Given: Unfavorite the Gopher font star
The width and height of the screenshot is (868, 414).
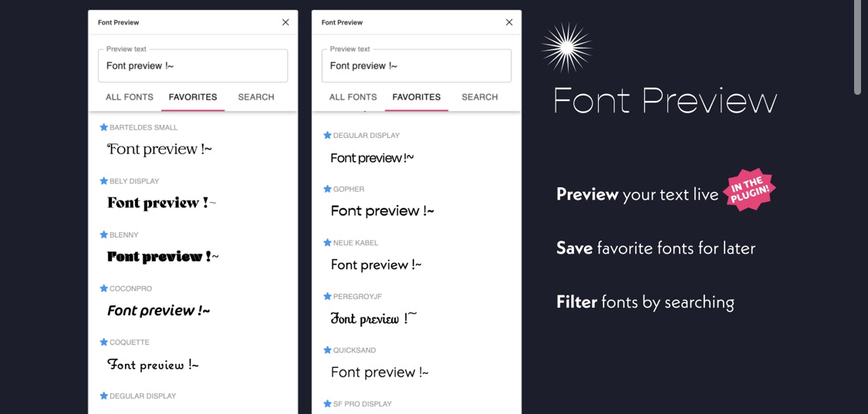Looking at the screenshot, I should tap(327, 189).
